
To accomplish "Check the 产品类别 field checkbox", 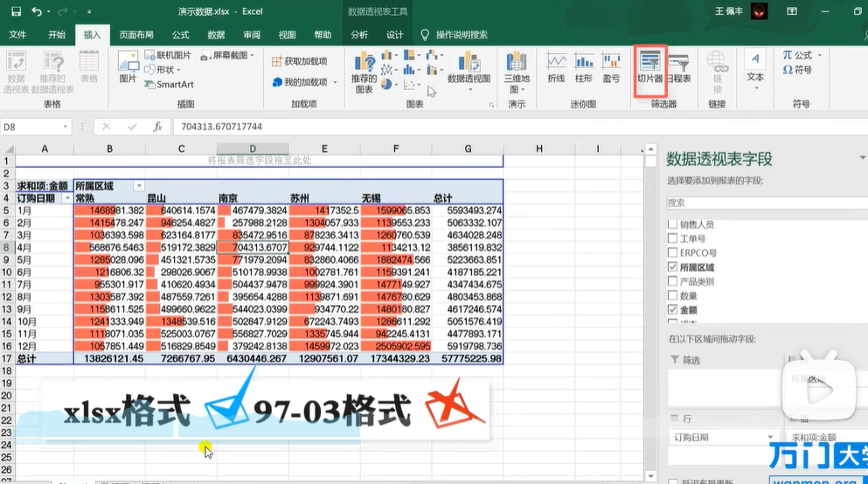I will pos(672,281).
